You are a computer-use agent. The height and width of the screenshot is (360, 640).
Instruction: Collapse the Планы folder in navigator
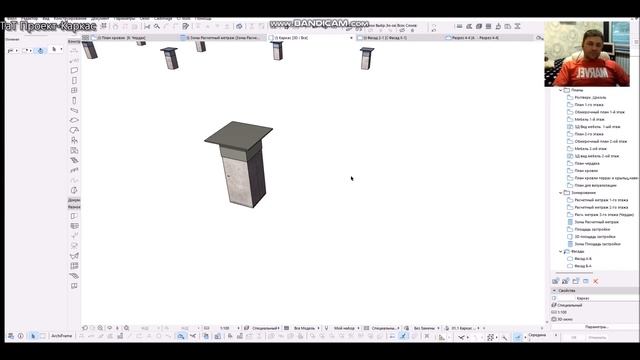560,90
